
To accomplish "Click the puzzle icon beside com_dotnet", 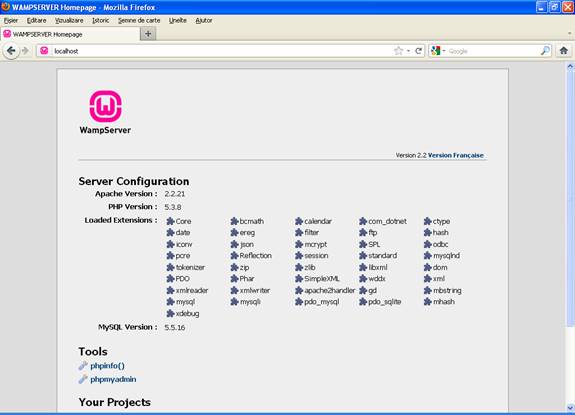I will 363,221.
